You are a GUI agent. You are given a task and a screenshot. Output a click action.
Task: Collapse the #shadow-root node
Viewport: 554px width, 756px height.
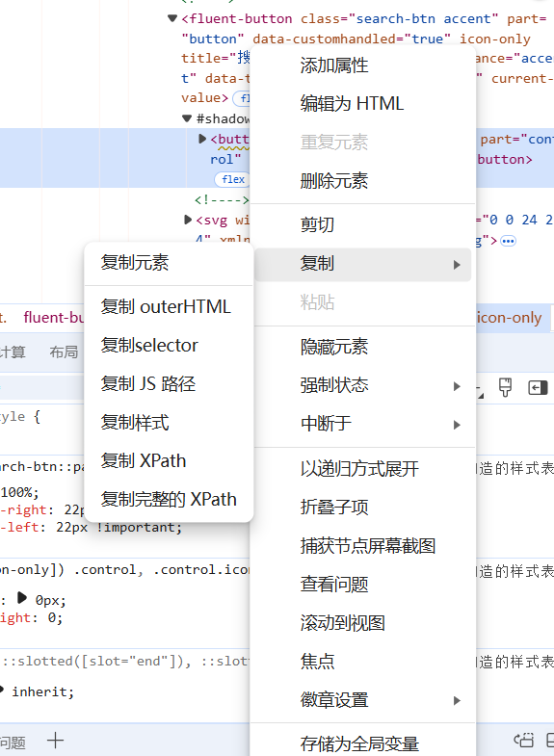click(187, 118)
